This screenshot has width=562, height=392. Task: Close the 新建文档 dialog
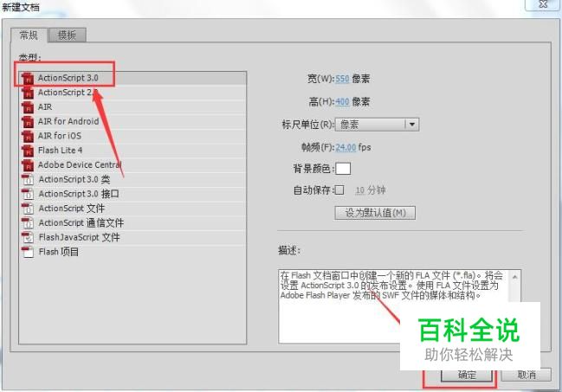(x=543, y=4)
